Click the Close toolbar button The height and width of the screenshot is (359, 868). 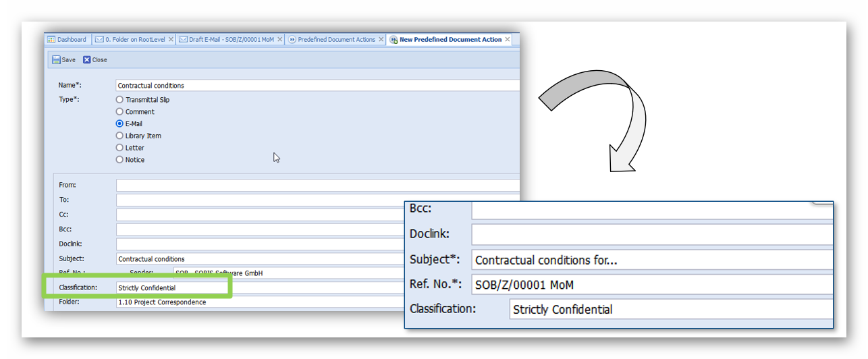coord(95,60)
